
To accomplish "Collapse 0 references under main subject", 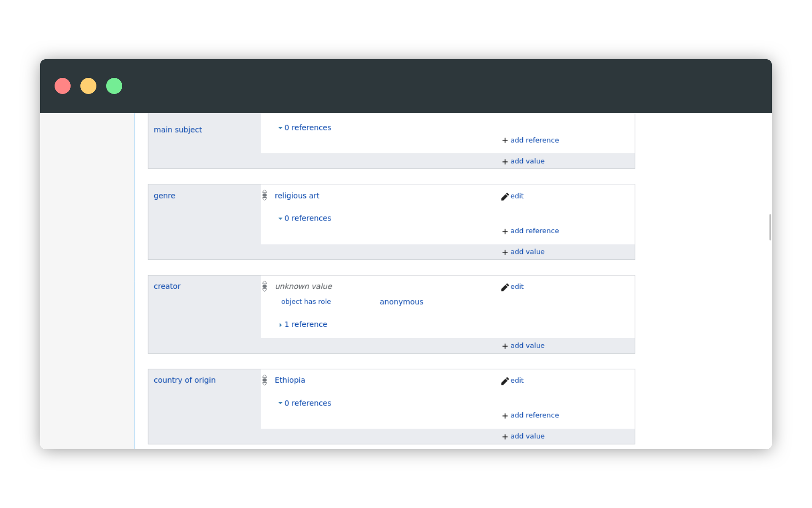I will click(x=304, y=127).
